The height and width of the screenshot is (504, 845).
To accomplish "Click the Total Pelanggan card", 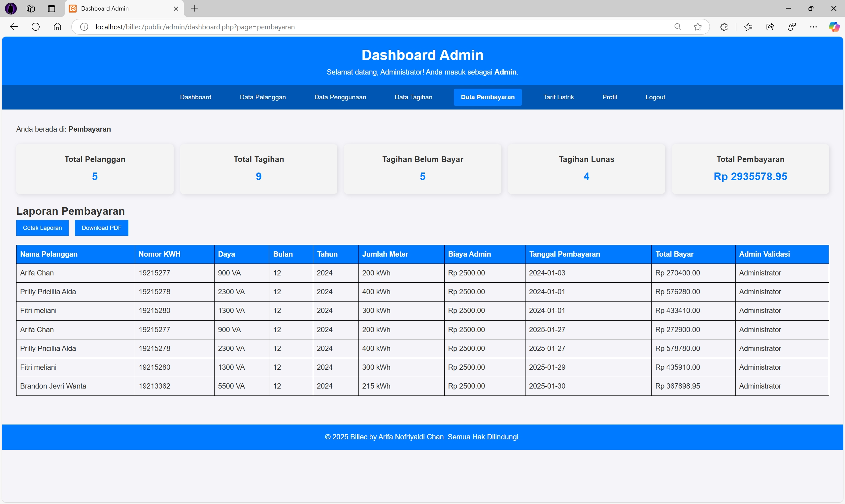I will (x=95, y=169).
